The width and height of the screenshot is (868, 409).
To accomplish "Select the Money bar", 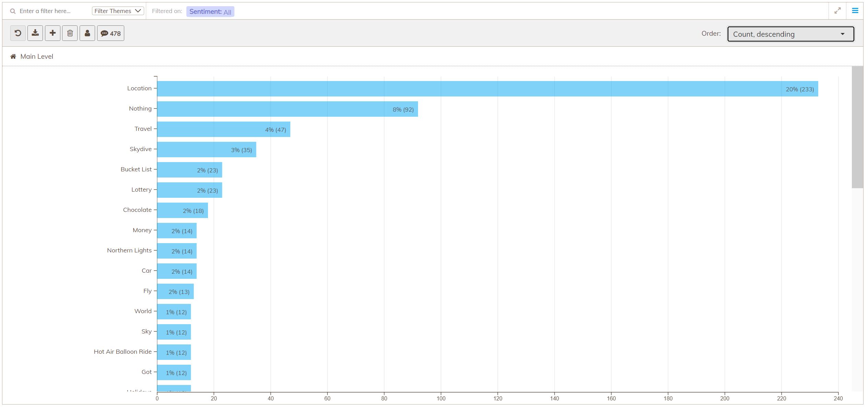I will pyautogui.click(x=177, y=230).
